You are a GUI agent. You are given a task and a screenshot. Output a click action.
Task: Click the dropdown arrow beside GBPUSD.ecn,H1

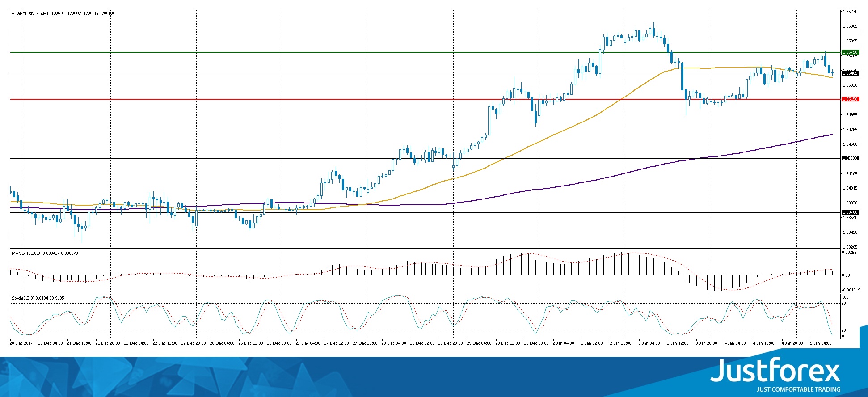(13, 14)
